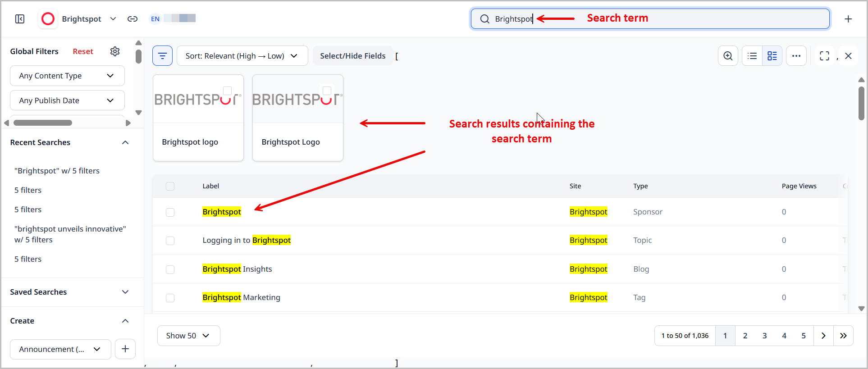Click the Type column header
Image resolution: width=868 pixels, height=369 pixels.
click(x=640, y=186)
